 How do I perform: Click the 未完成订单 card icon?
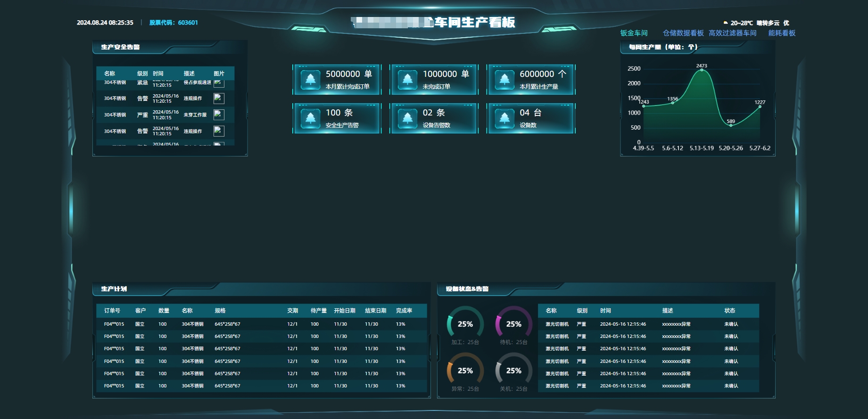407,80
